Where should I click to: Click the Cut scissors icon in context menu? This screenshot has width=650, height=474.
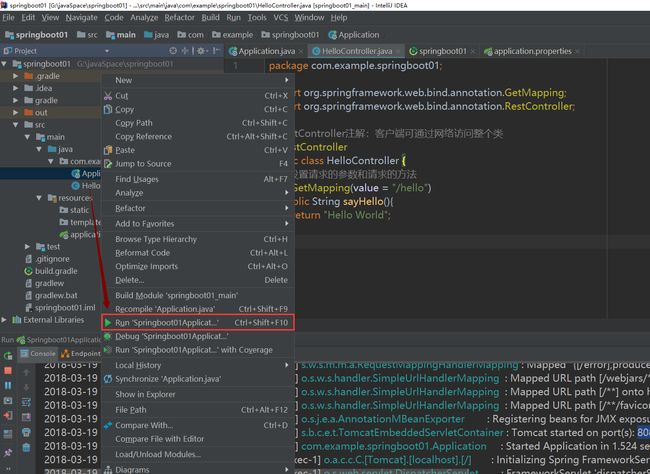pos(108,96)
